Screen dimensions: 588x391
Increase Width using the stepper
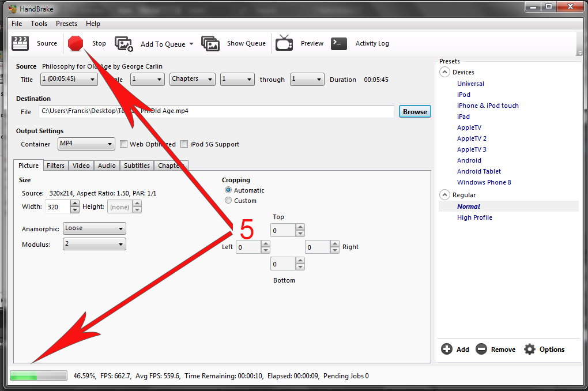pyautogui.click(x=74, y=204)
